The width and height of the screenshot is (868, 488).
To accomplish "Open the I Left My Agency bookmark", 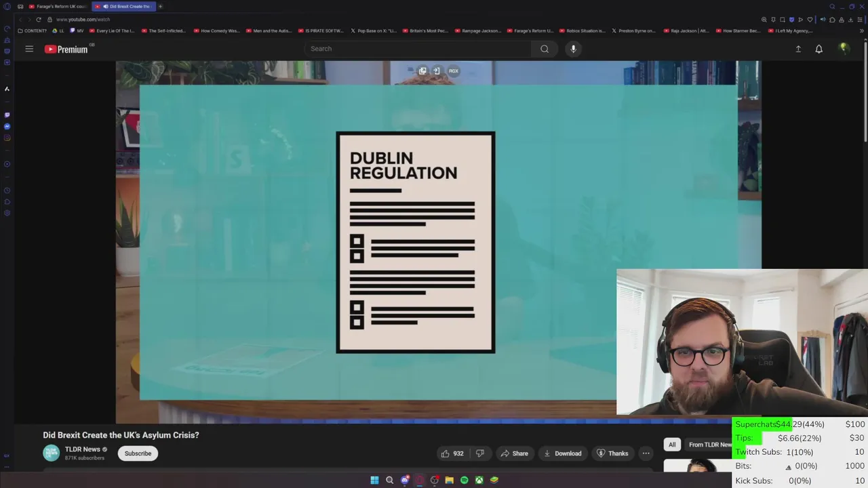I will pos(791,30).
